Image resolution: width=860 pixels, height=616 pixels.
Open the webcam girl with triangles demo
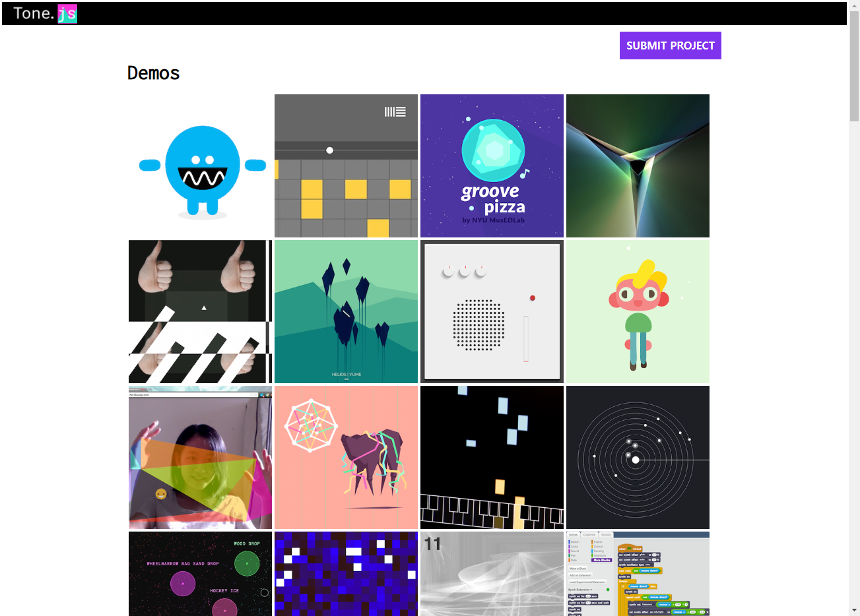(200, 457)
